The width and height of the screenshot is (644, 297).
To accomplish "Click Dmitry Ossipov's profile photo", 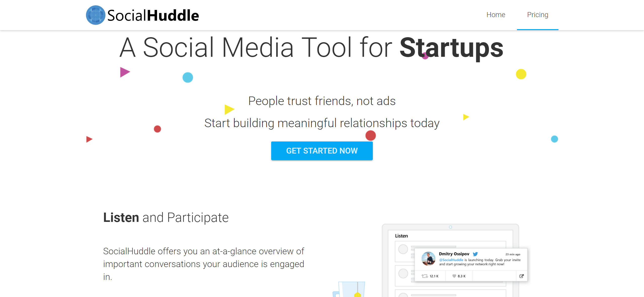I will [428, 259].
